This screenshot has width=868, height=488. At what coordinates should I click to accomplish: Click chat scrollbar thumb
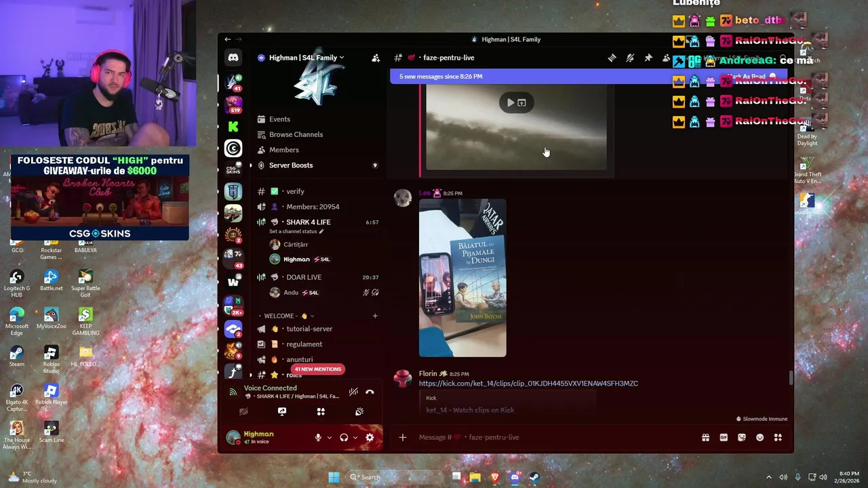(790, 378)
